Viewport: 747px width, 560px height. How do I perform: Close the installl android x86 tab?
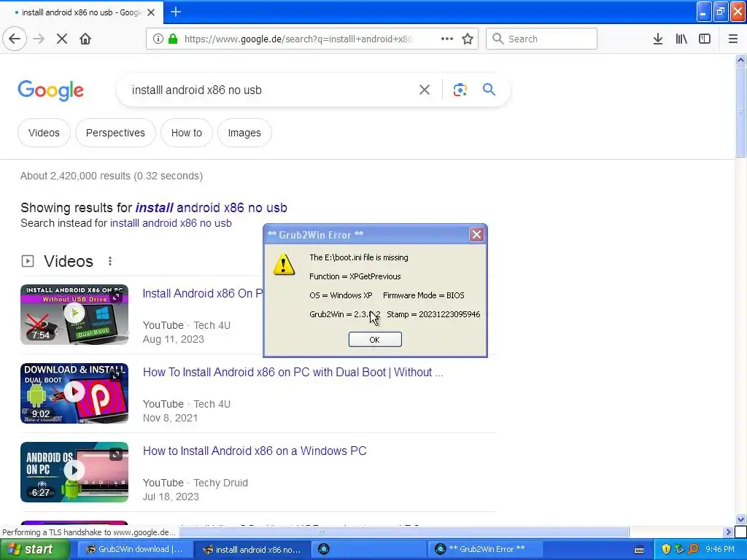[151, 12]
